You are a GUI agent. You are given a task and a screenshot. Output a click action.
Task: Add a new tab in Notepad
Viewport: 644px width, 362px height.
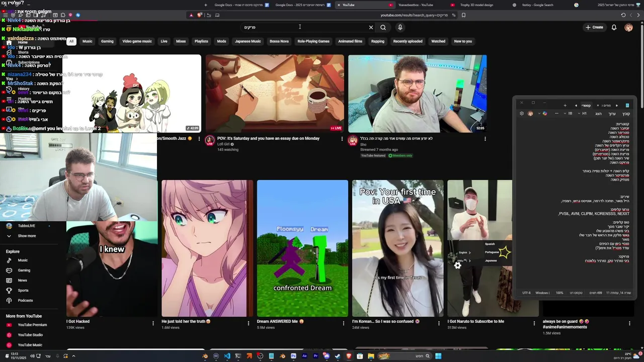pos(565,106)
